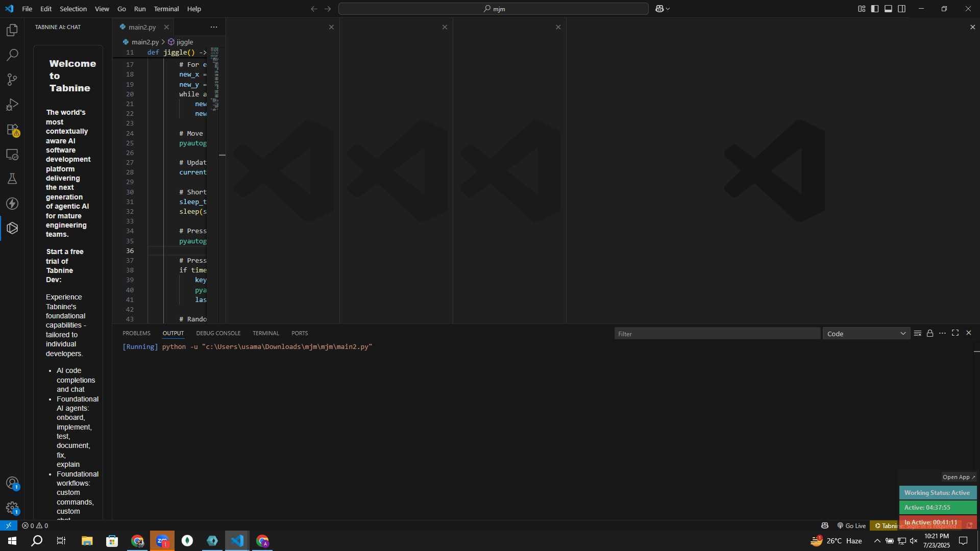Open the File menu
This screenshot has height=551, width=980.
(27, 9)
